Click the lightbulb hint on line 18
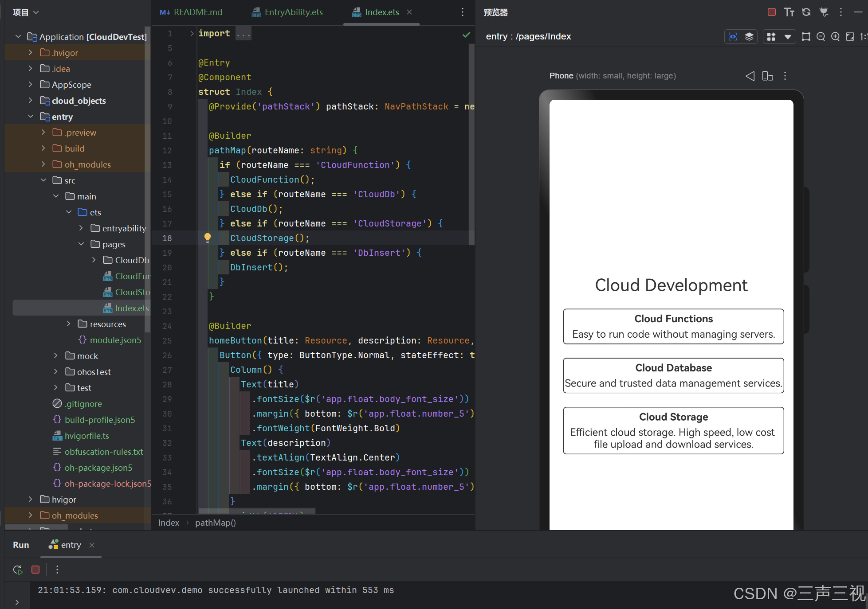 (x=207, y=238)
